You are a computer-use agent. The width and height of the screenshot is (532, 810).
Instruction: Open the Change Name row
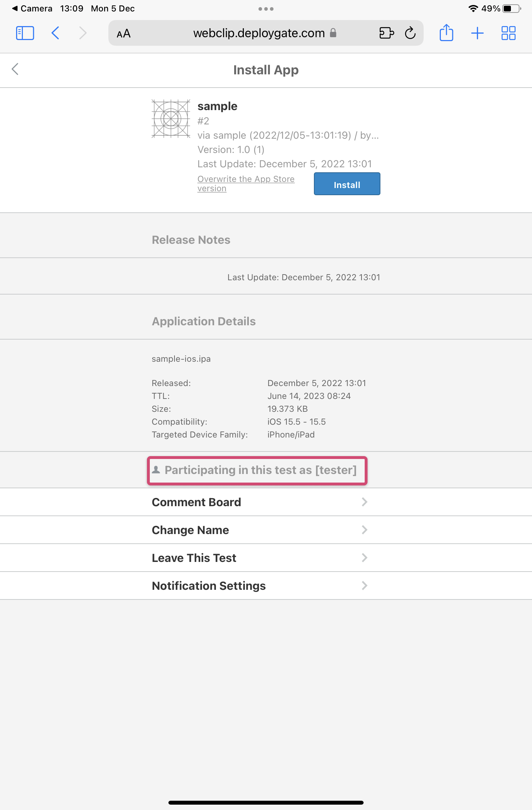pyautogui.click(x=266, y=530)
